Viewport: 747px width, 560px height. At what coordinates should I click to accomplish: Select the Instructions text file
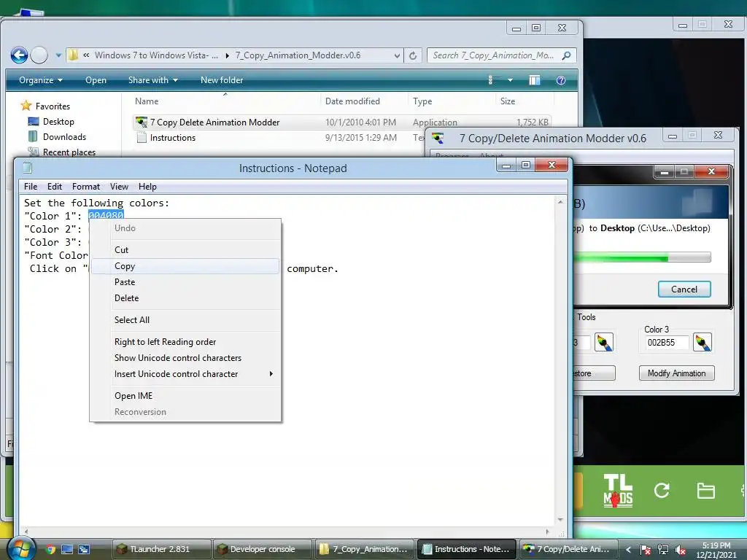(172, 138)
